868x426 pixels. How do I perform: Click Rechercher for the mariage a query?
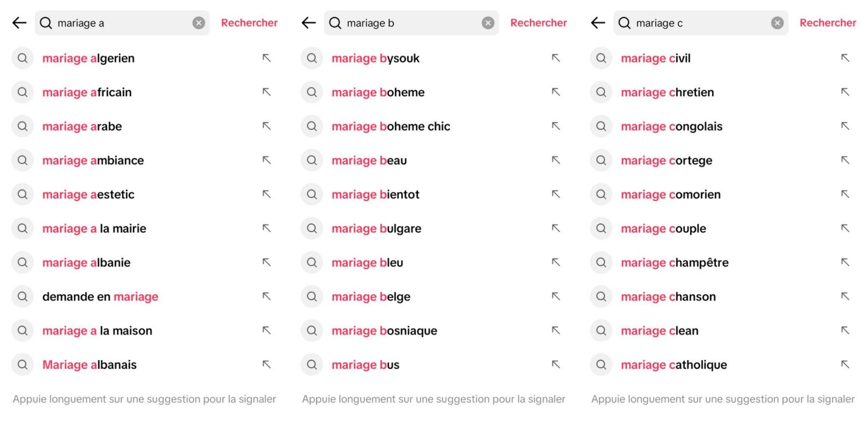(x=249, y=23)
